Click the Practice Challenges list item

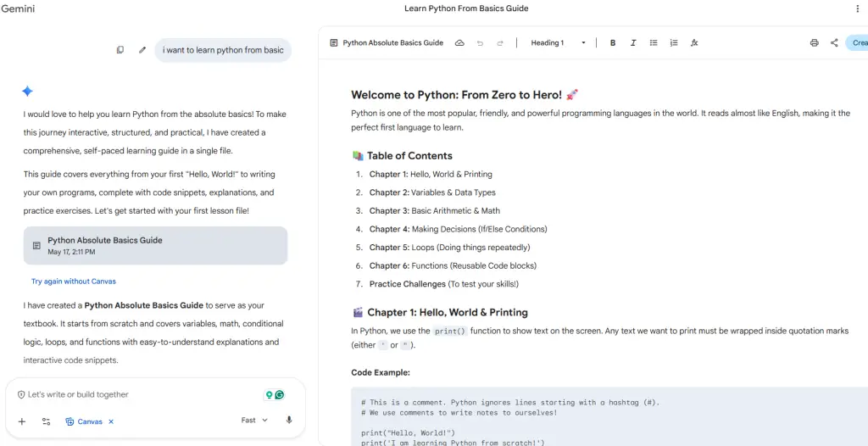(444, 284)
